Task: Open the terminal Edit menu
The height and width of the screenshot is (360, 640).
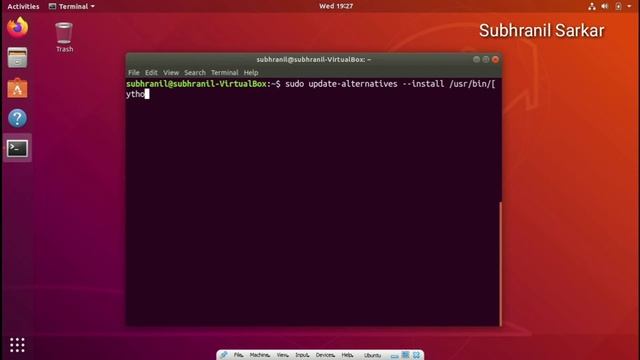Action: 151,72
